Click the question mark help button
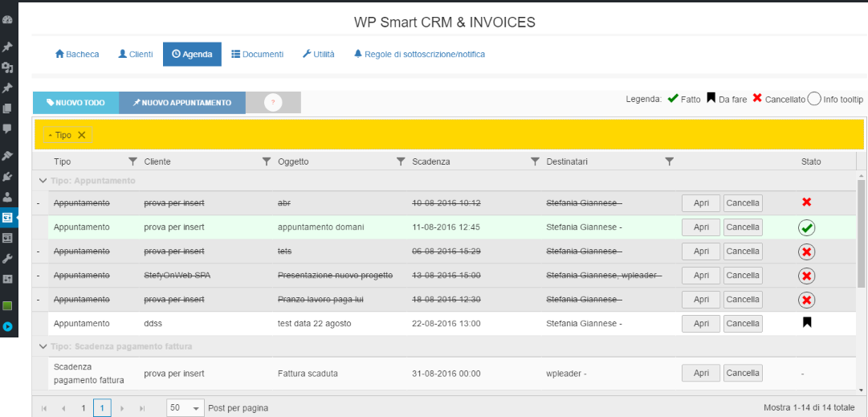868x417 pixels. tap(273, 103)
